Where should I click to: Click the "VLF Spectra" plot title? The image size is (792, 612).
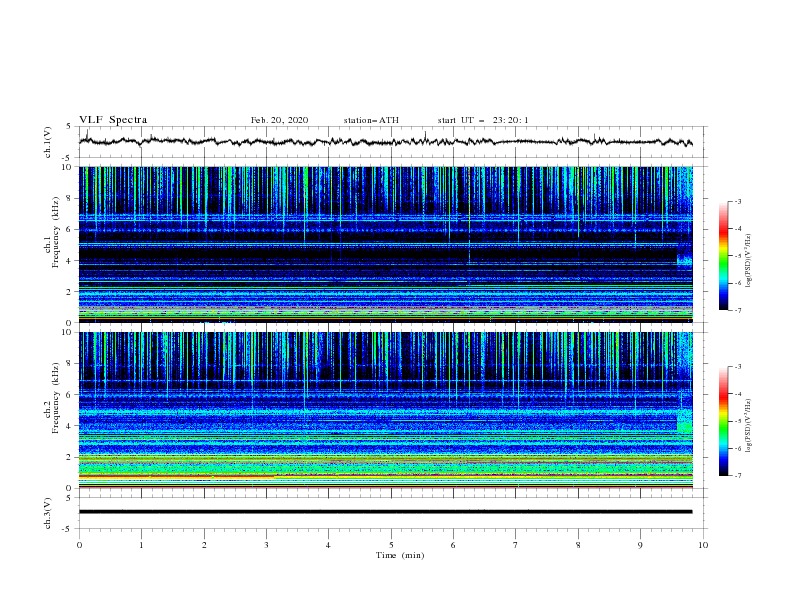pyautogui.click(x=113, y=120)
